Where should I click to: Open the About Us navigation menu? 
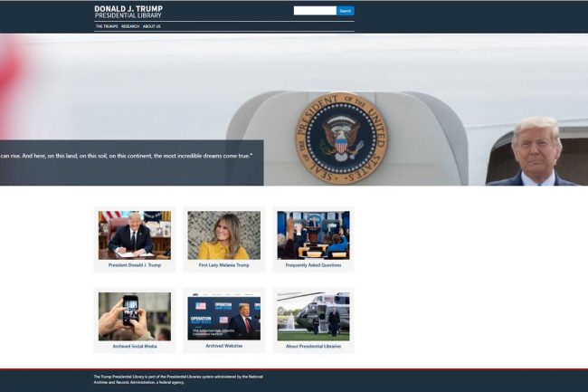(151, 26)
